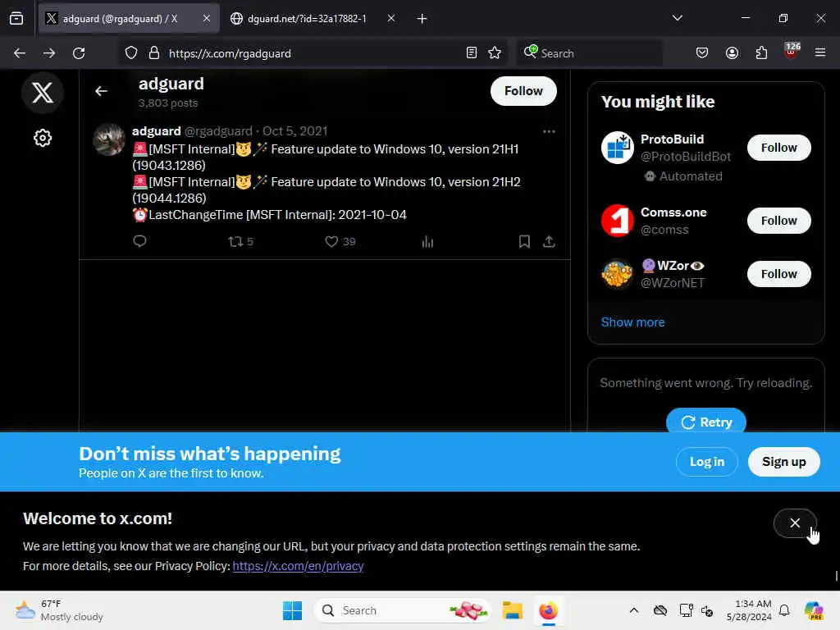840x630 pixels.
Task: Open Firefox hamburger application menu
Action: tap(820, 52)
